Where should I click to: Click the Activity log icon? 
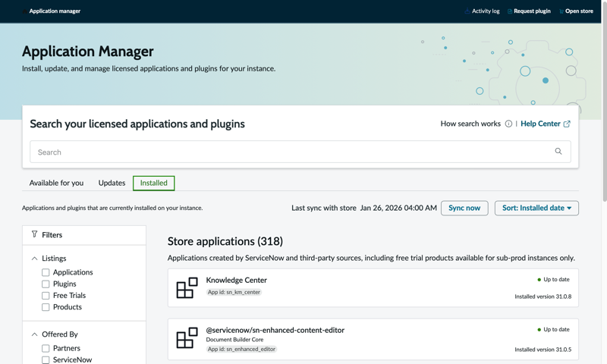tap(467, 11)
